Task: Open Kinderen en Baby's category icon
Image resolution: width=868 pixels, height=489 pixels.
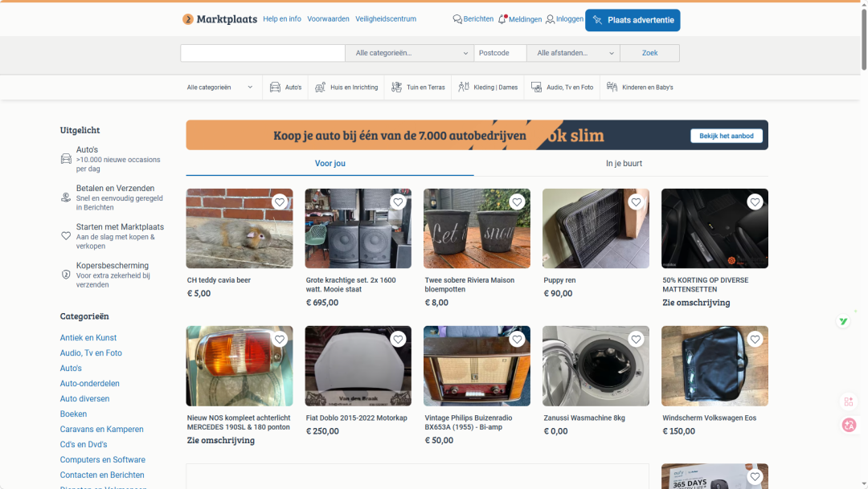Action: coord(612,88)
